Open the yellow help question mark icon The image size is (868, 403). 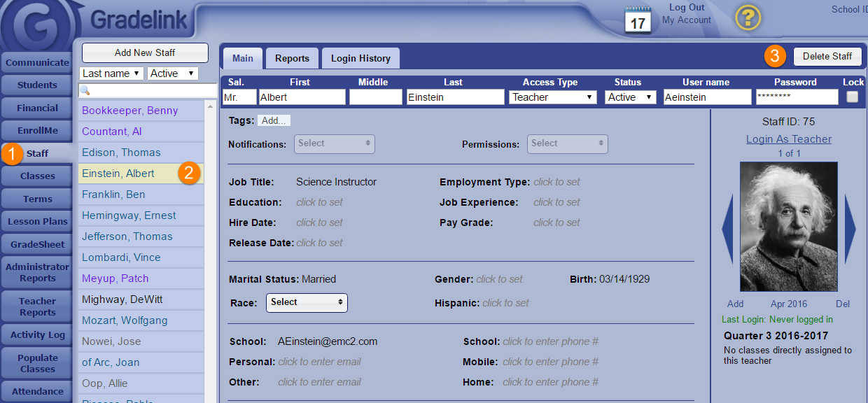(x=748, y=17)
